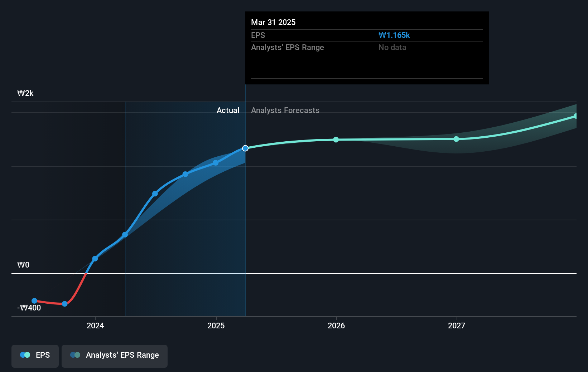This screenshot has height=372, width=588.
Task: Click the ₩0 y-axis label
Action: click(23, 265)
